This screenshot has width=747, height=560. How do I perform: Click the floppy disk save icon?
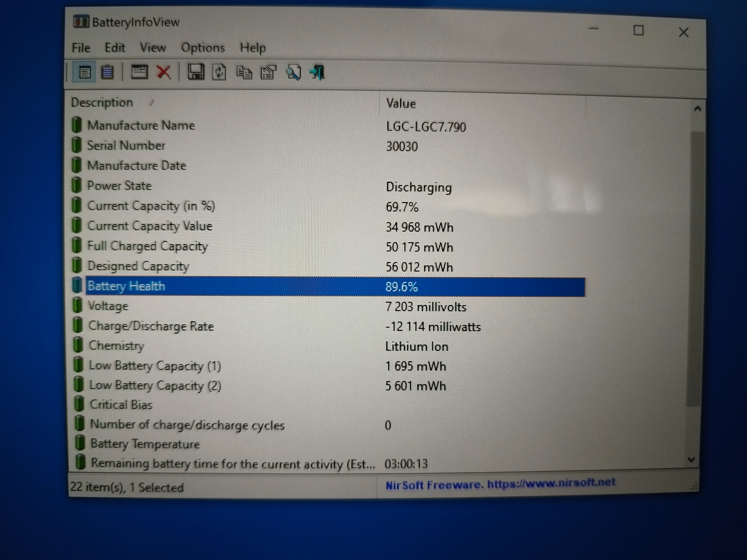(x=196, y=72)
